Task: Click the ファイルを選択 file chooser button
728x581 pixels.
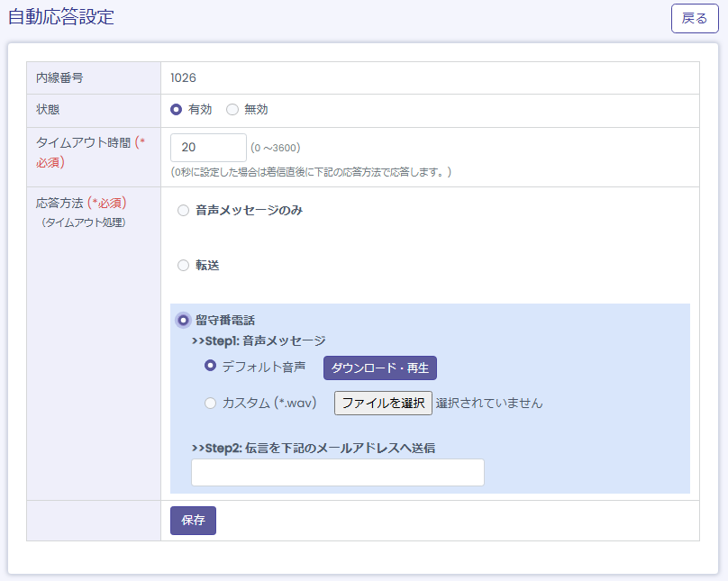Action: click(383, 403)
